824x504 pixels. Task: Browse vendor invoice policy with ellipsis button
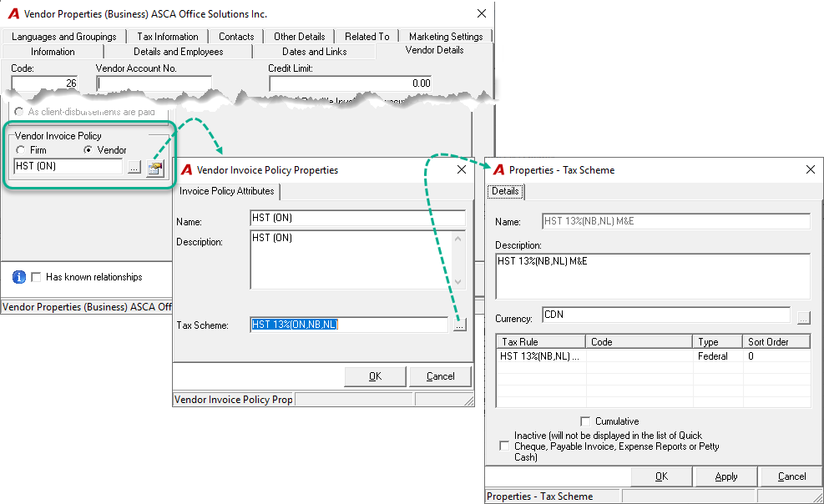click(134, 168)
